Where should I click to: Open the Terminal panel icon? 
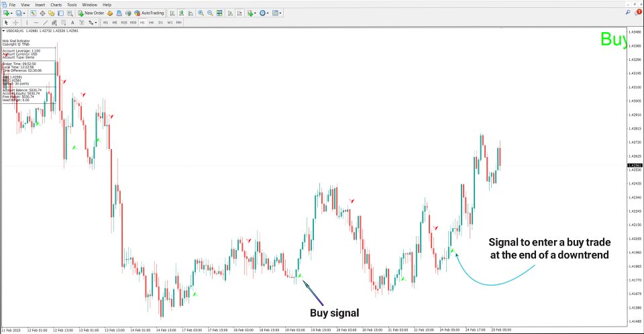(60, 13)
